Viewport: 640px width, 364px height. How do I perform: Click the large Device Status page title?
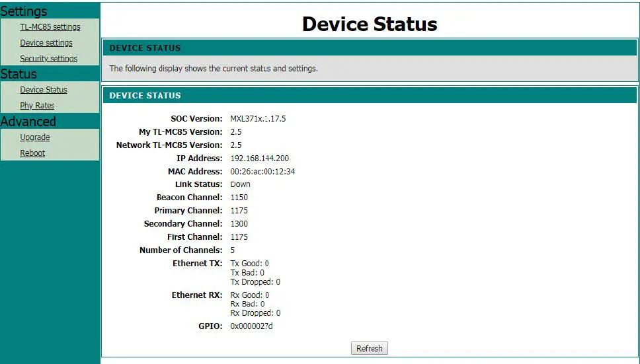click(x=370, y=24)
